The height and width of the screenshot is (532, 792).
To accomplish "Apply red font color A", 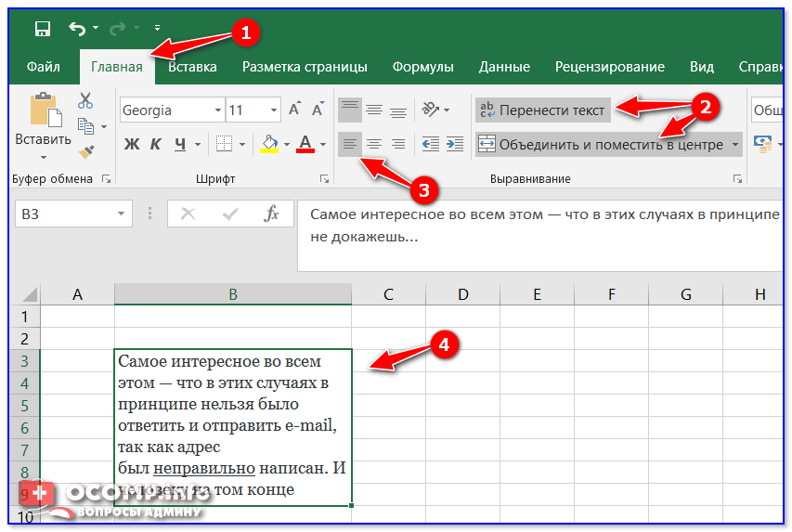I will [x=305, y=144].
